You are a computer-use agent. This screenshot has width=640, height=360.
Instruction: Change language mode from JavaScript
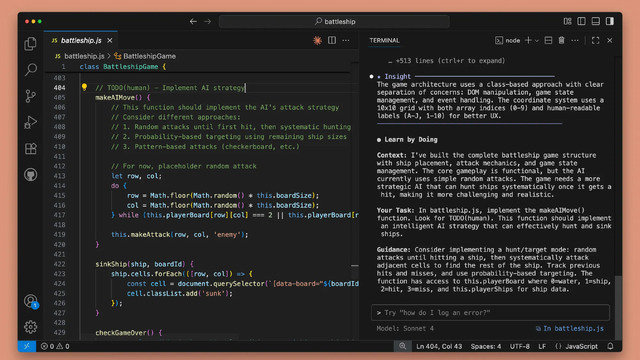tap(581, 346)
